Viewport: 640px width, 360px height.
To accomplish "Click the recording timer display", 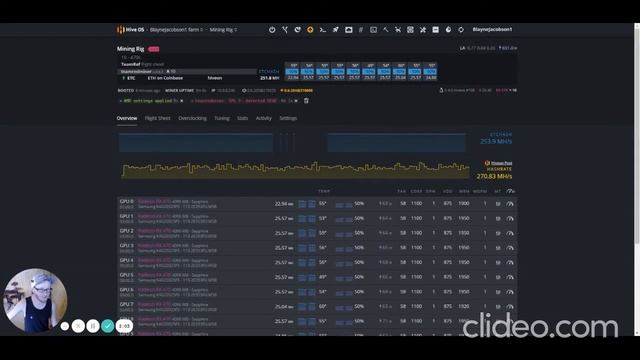I will click(x=124, y=326).
